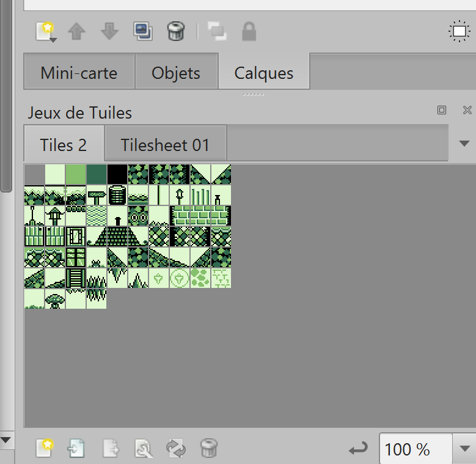This screenshot has width=476, height=464.
Task: Open the Mini-carte tab
Action: click(x=78, y=73)
